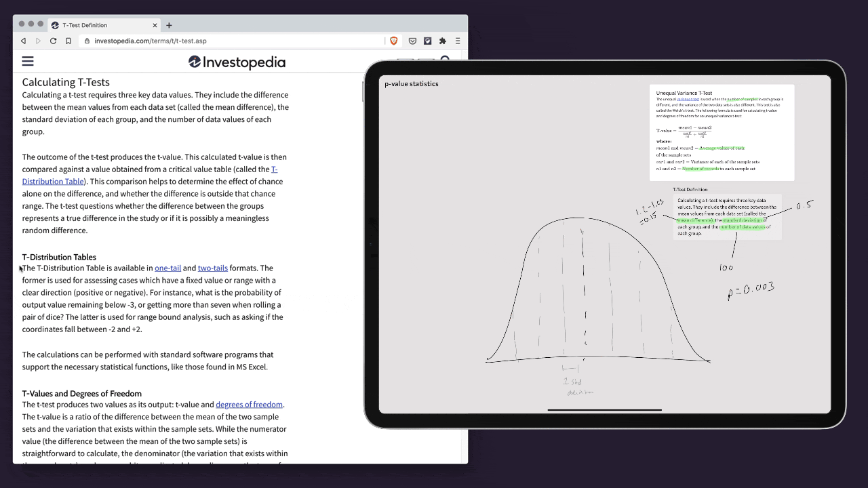Bookmark this page via the flag icon
868x488 pixels.
(x=68, y=41)
